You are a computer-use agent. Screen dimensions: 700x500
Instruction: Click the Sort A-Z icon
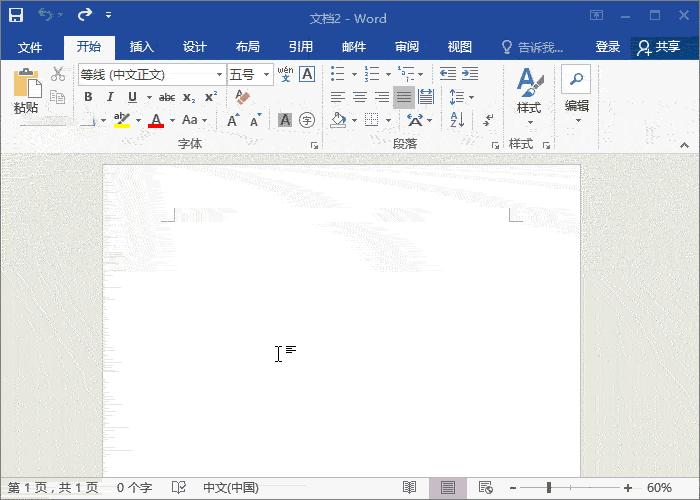tap(457, 120)
